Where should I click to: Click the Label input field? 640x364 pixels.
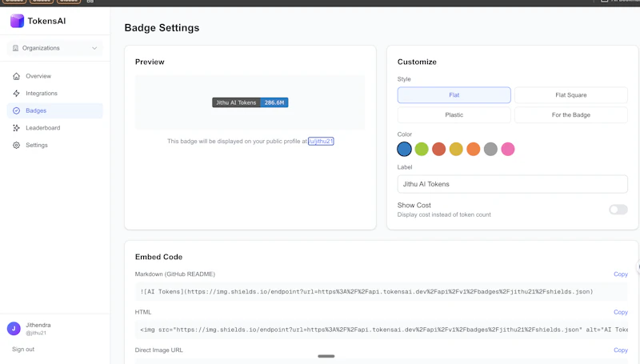click(x=512, y=184)
